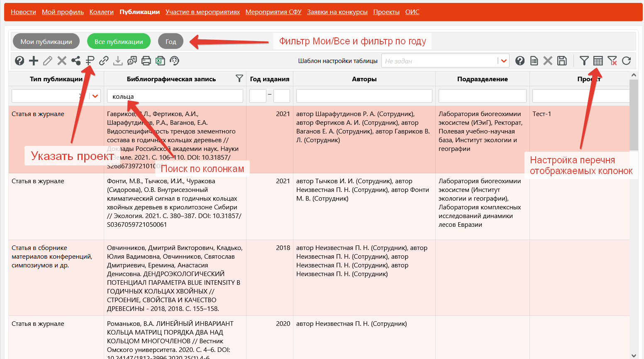This screenshot has width=644, height=359.
Task: Click the Авторы column search field
Action: point(364,96)
